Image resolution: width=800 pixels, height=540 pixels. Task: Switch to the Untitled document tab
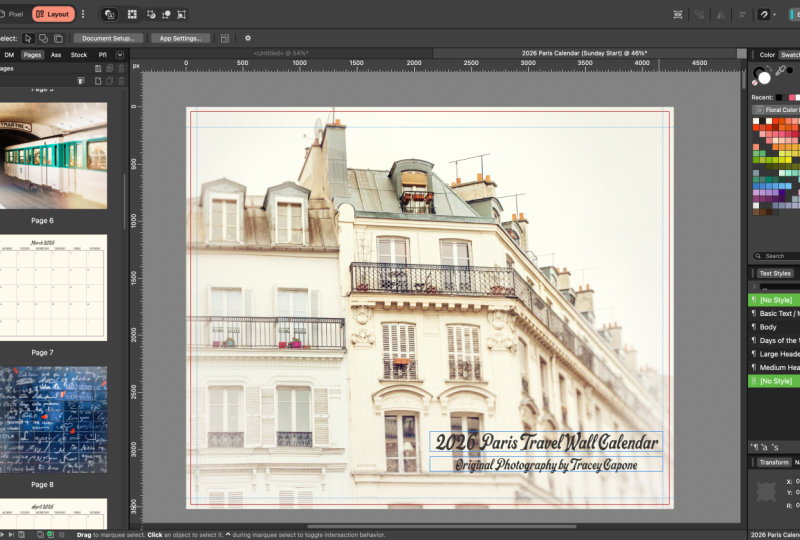tap(281, 53)
